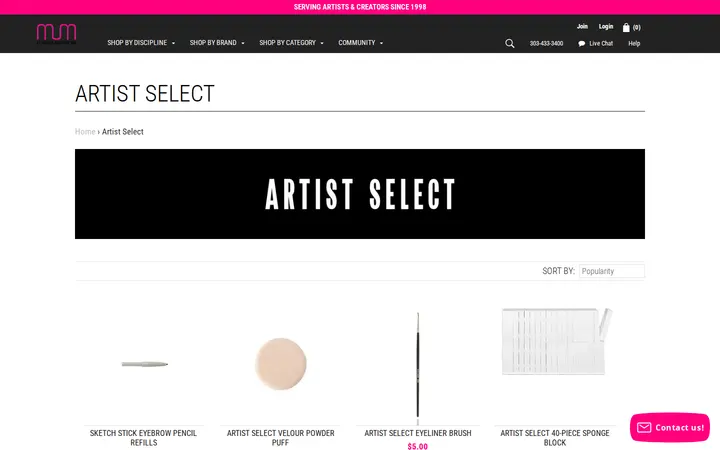
Task: Click the phone number 303-433-3400
Action: pyautogui.click(x=546, y=44)
